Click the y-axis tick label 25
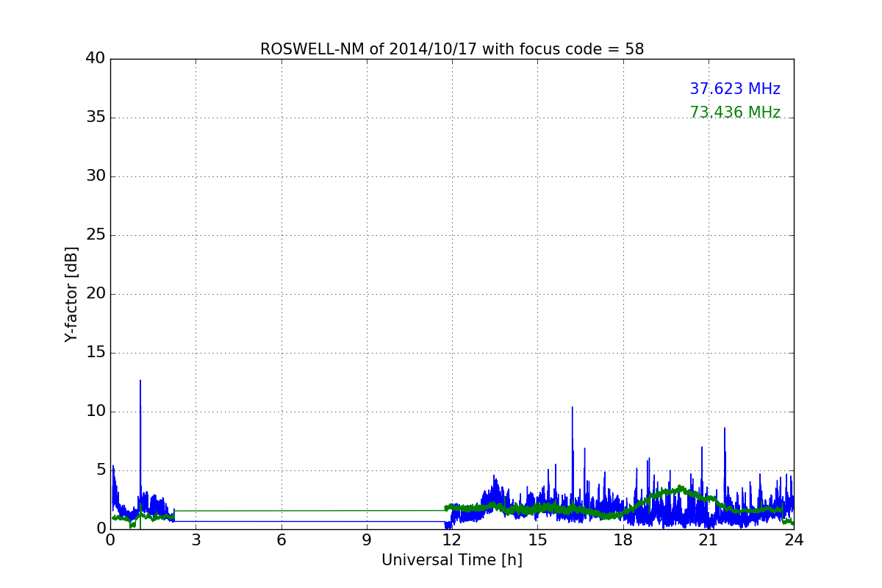Screen dimensions: 882x588 [x=96, y=235]
